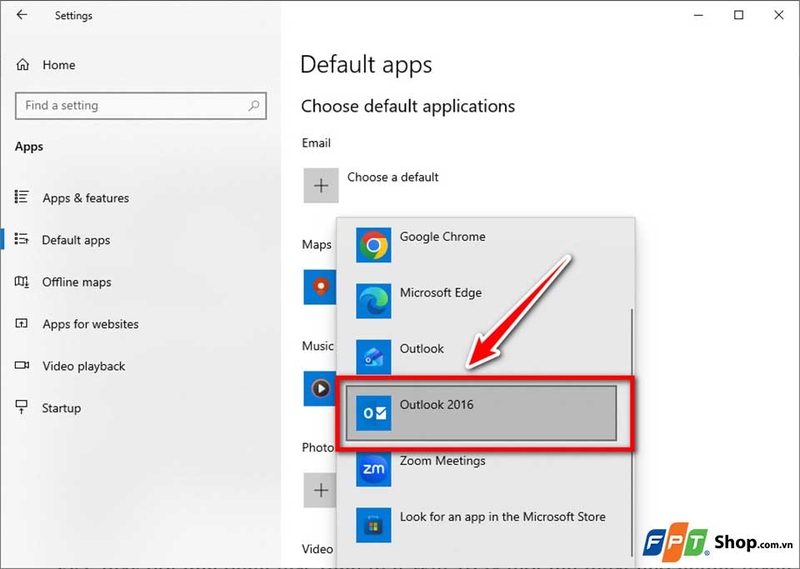Click the Outlook 2016 icon
This screenshot has height=569, width=800.
373,413
